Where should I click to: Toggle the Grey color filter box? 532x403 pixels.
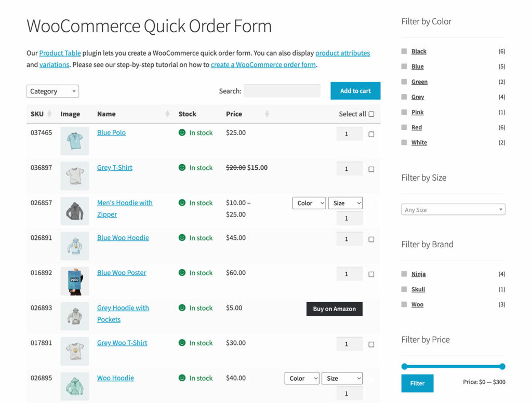click(x=404, y=97)
